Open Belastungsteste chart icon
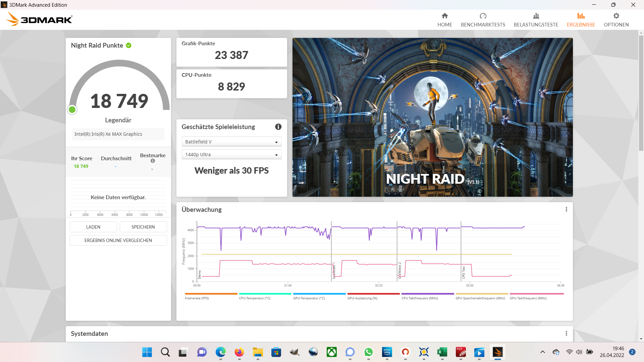This screenshot has width=644, height=362. pos(536,16)
